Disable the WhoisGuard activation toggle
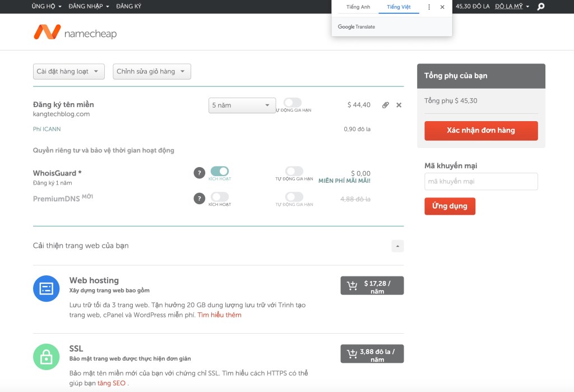 [220, 171]
